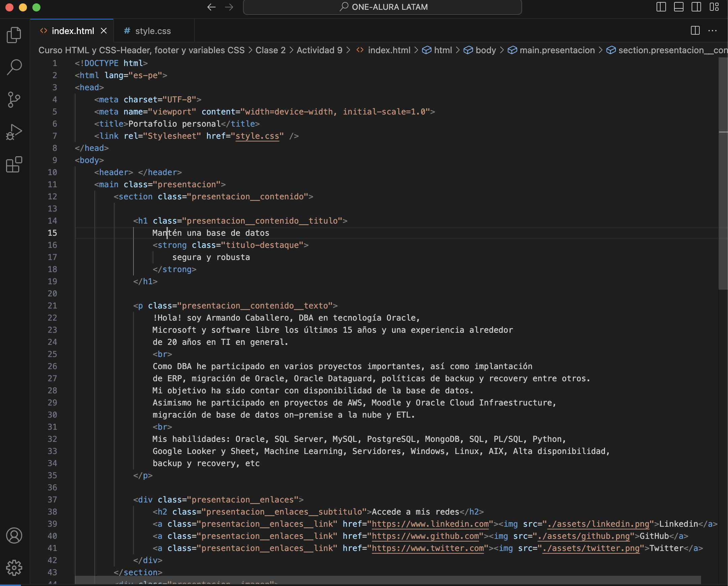Screen dimensions: 728x586
Task: Follow the style.css href link
Action: (257, 136)
